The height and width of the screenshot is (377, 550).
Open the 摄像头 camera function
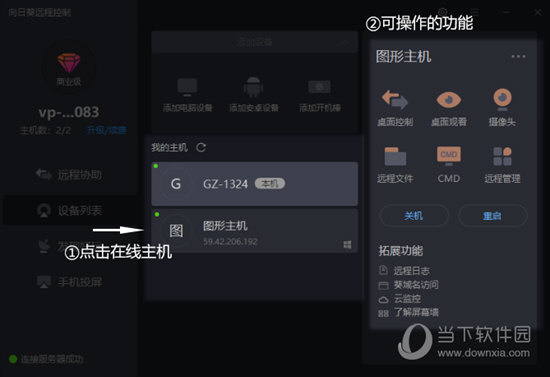tap(502, 107)
